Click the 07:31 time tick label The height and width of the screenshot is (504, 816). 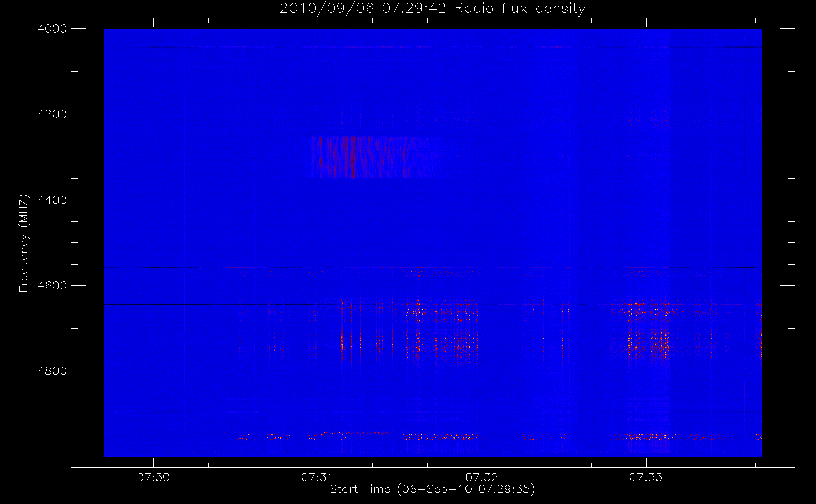318,477
